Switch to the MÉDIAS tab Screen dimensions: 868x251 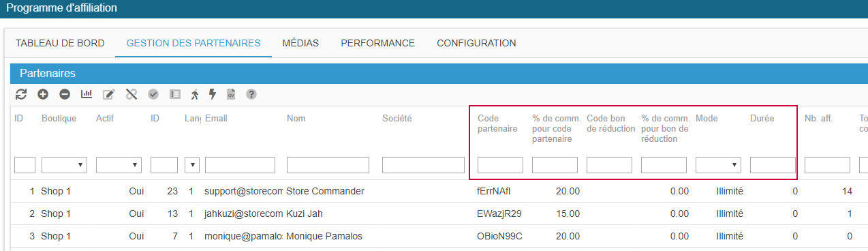300,43
